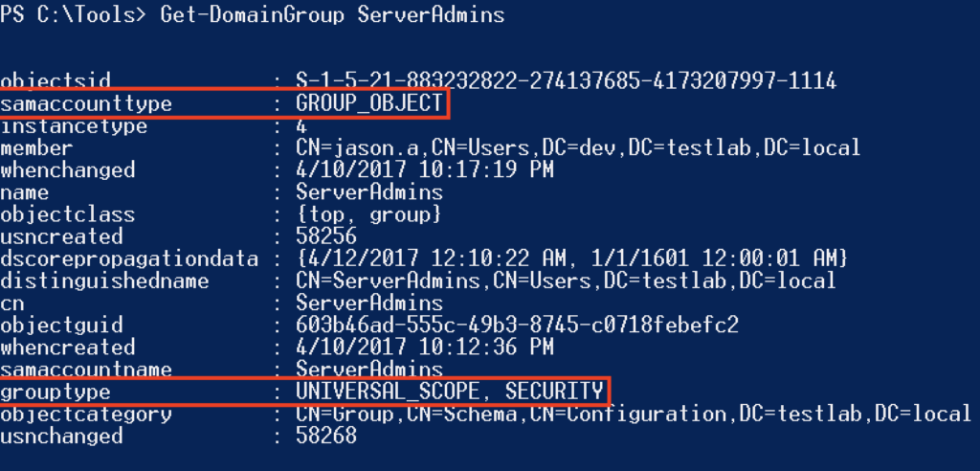Select the objectsid value S-1-5-21 string
This screenshot has height=471, width=980.
click(566, 80)
